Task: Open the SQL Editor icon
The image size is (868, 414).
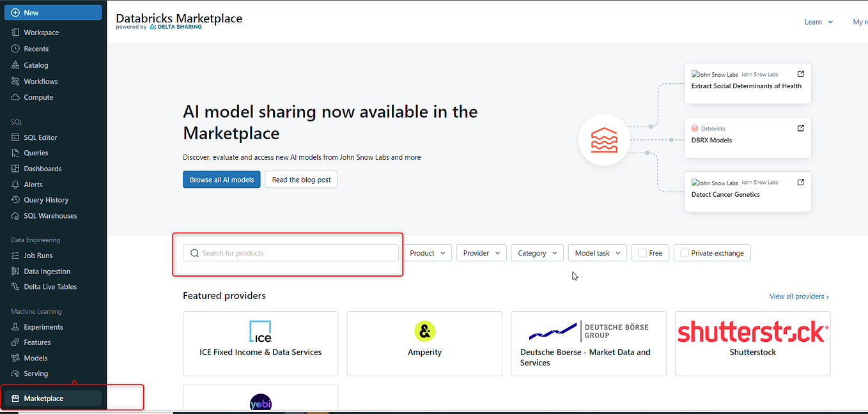Action: 15,137
